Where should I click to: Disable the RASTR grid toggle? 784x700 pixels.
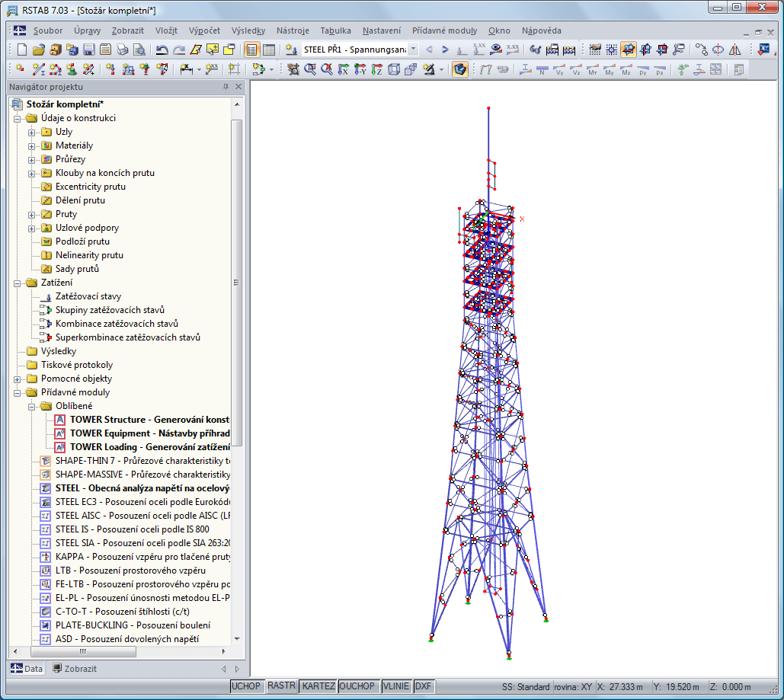click(x=280, y=686)
